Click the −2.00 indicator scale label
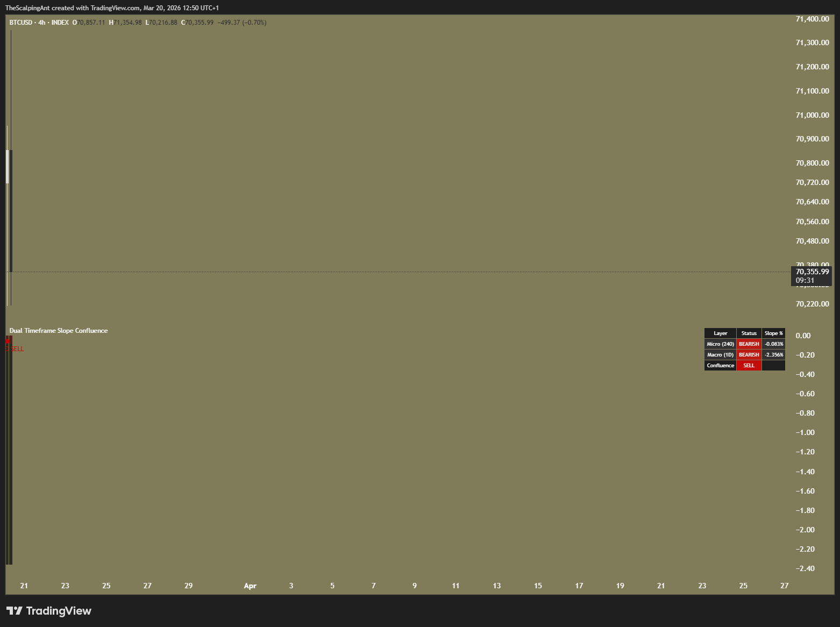The image size is (840, 627). [x=805, y=530]
